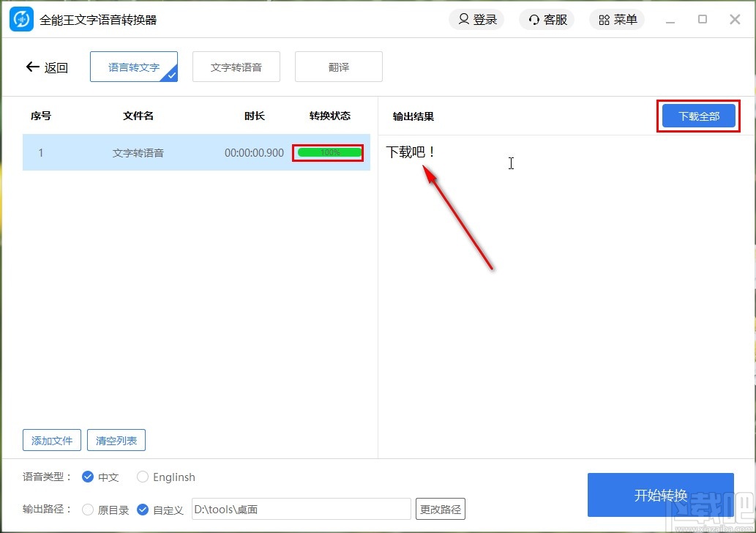Switch to the 文字转语音 tab

tap(236, 66)
